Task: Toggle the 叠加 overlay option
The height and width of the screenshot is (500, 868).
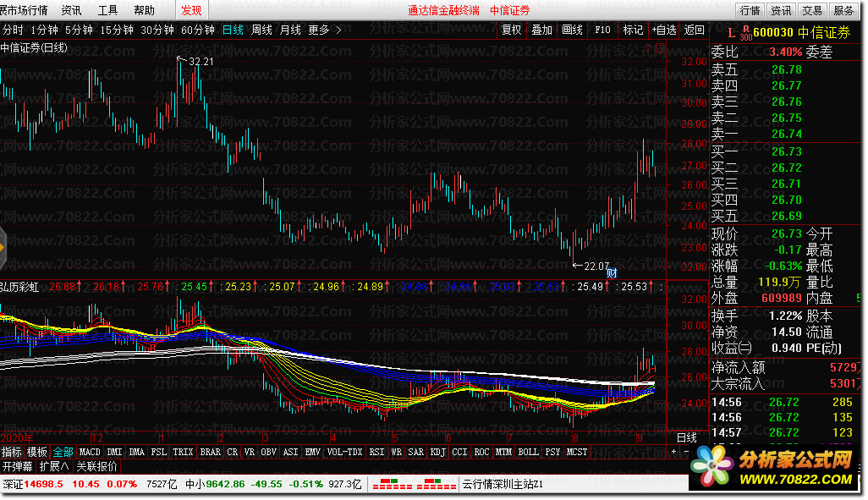Action: click(542, 30)
